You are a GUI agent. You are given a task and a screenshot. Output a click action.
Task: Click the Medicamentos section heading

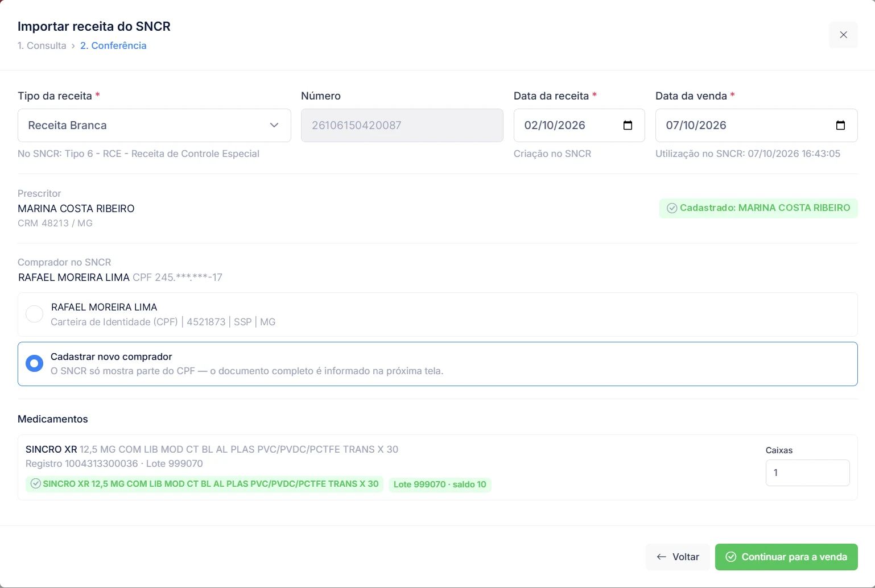[53, 419]
